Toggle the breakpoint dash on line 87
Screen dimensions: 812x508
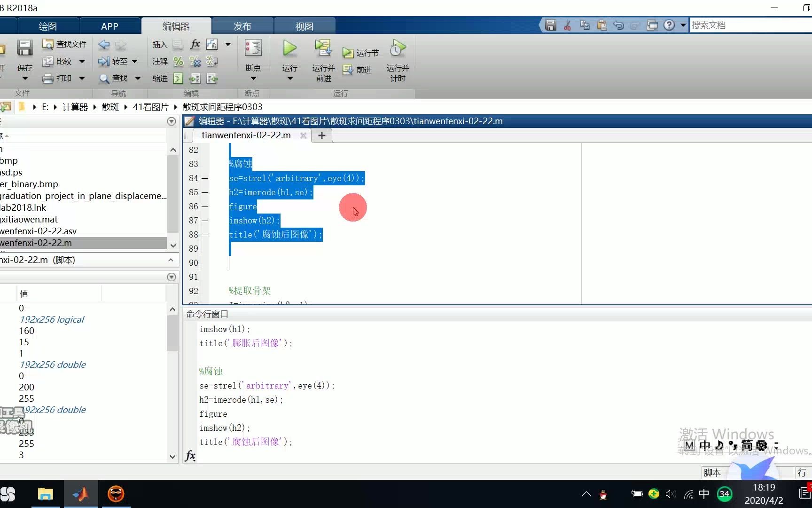click(x=204, y=221)
